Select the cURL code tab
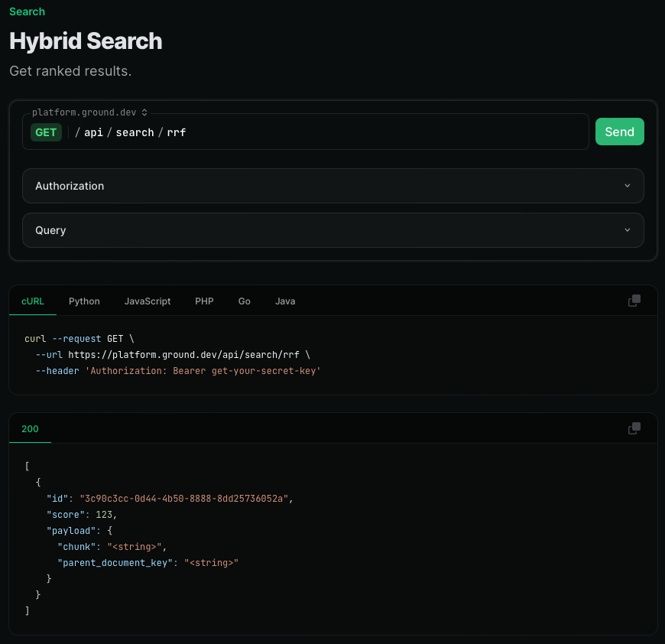665x644 pixels. (33, 301)
